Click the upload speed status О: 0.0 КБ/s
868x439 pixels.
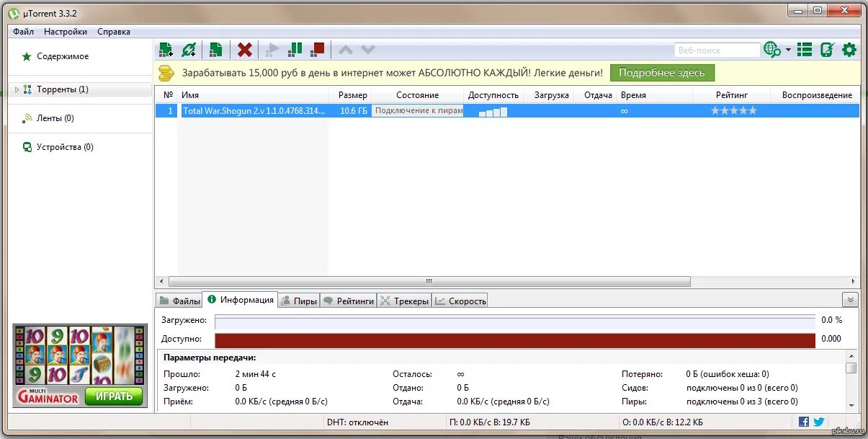click(661, 422)
